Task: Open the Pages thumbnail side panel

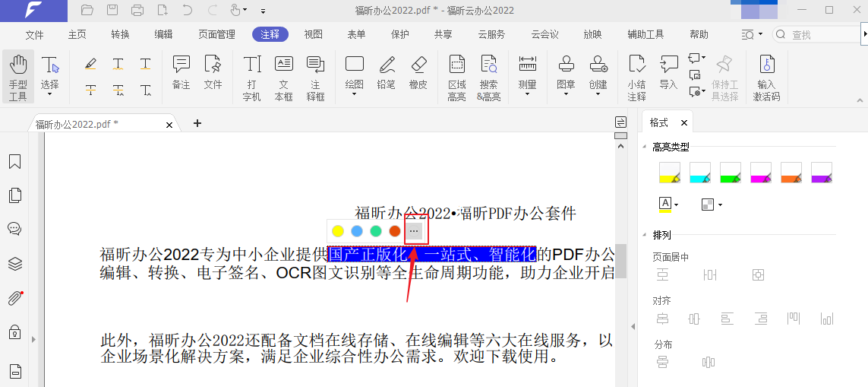Action: point(15,195)
